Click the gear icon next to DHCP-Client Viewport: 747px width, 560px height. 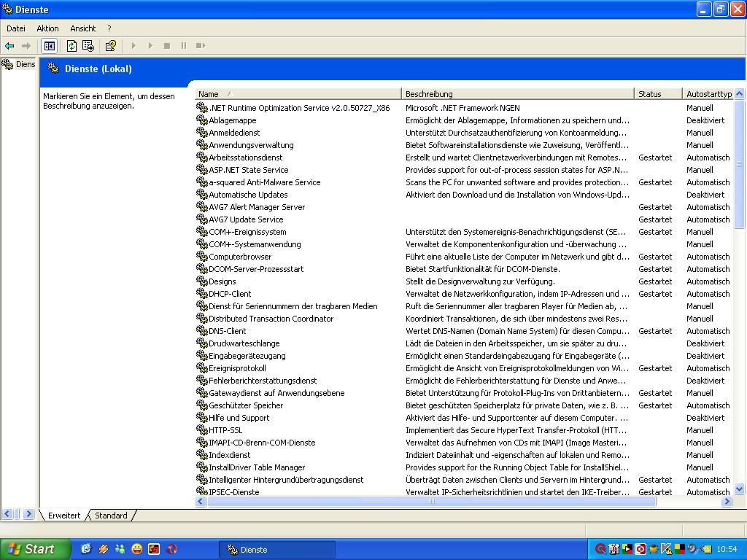202,293
